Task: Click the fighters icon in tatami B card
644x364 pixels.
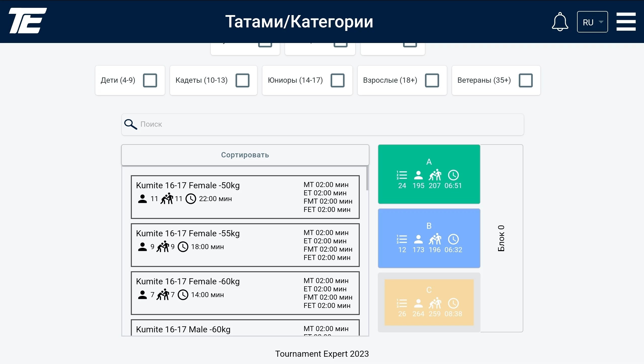Action: click(x=435, y=239)
